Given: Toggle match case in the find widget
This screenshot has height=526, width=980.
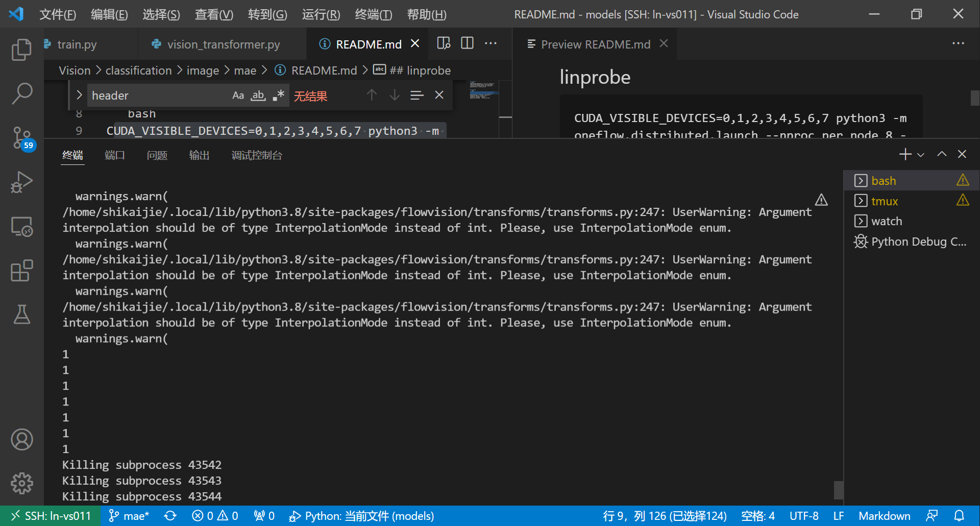Looking at the screenshot, I should tap(238, 95).
